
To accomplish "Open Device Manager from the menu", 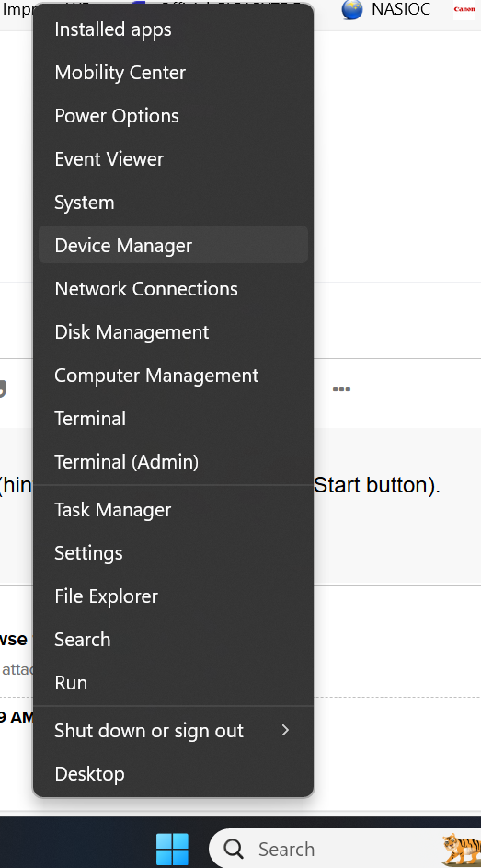I will coord(173,245).
